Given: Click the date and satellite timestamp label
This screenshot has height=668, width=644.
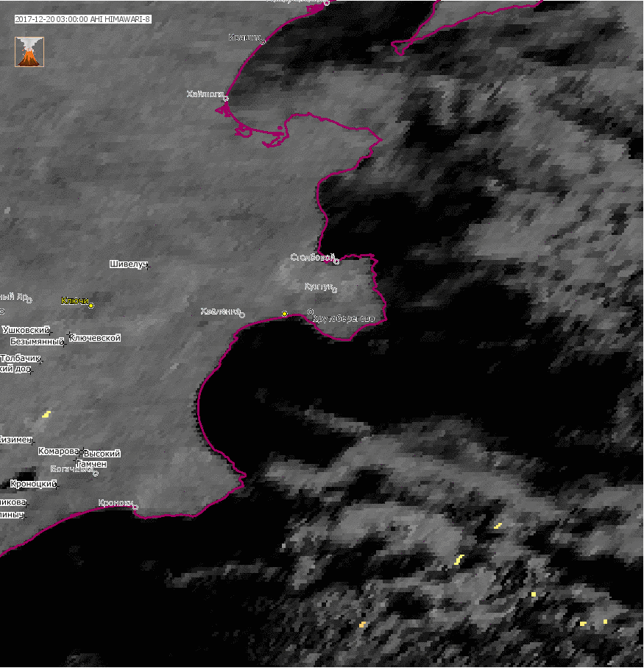Looking at the screenshot, I should pos(82,19).
